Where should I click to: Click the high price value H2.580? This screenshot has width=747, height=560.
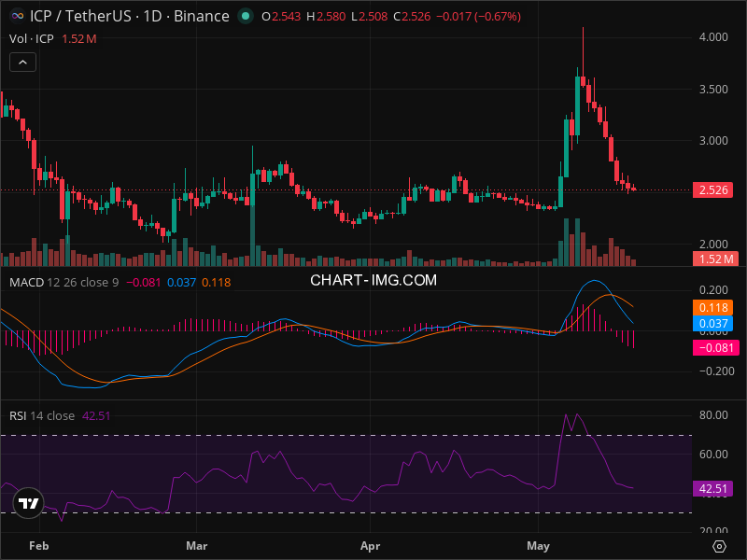click(x=326, y=16)
